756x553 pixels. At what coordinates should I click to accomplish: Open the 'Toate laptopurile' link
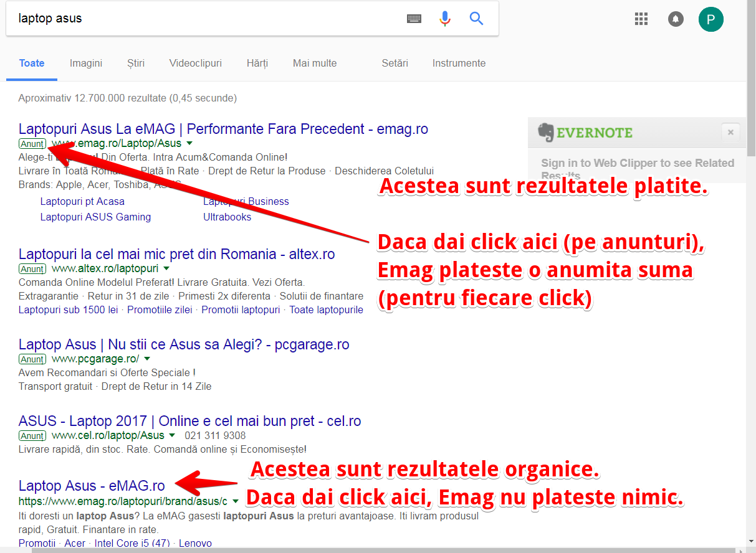(326, 310)
